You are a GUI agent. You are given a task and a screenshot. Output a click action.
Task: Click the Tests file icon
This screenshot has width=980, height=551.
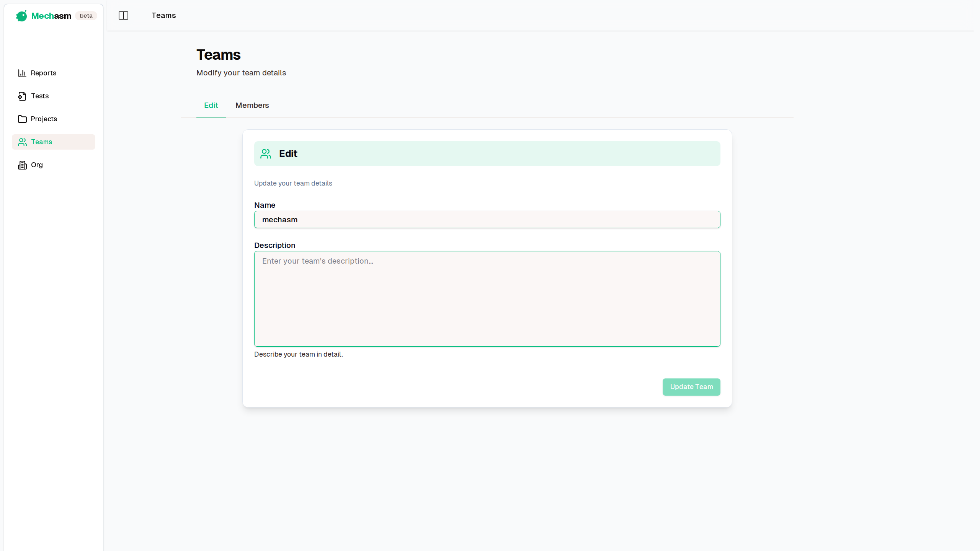pos(22,96)
